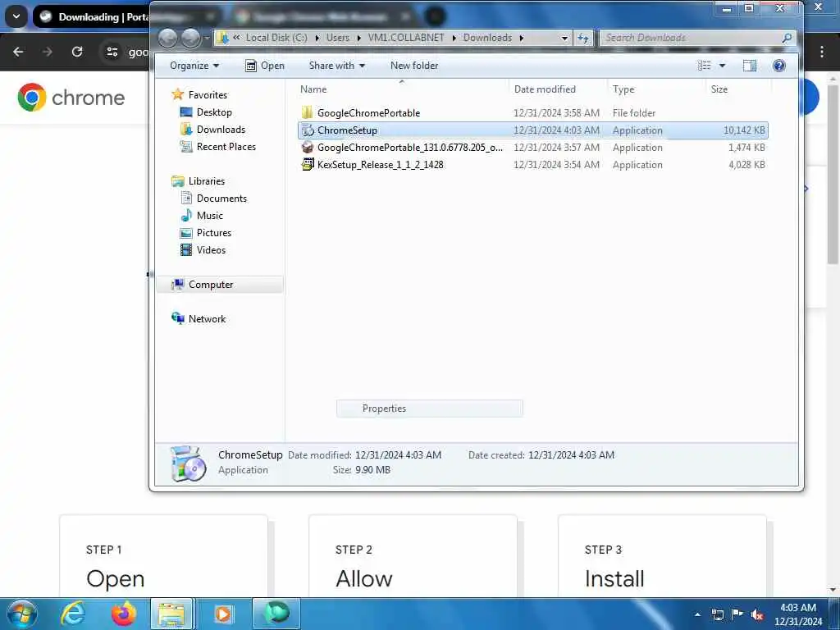840x630 pixels.
Task: Click the refresh button beside the address bar
Action: click(583, 38)
